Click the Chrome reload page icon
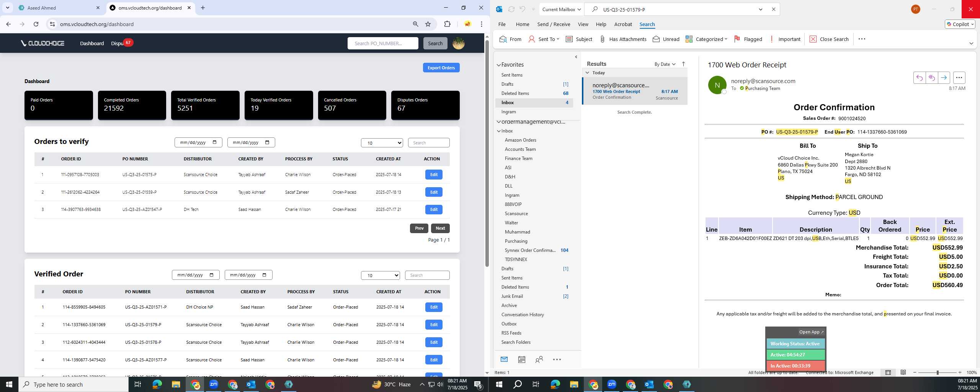This screenshot has width=980, height=392. click(36, 24)
